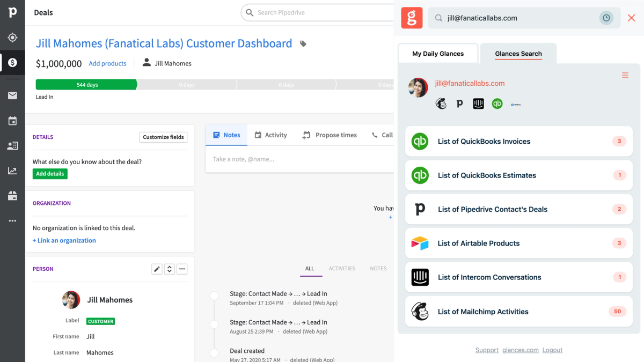Open the Deals dollar icon in sidebar
The image size is (644, 362).
[x=12, y=63]
